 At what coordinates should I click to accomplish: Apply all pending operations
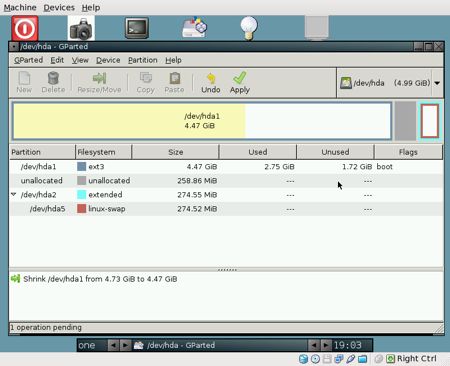coord(240,82)
